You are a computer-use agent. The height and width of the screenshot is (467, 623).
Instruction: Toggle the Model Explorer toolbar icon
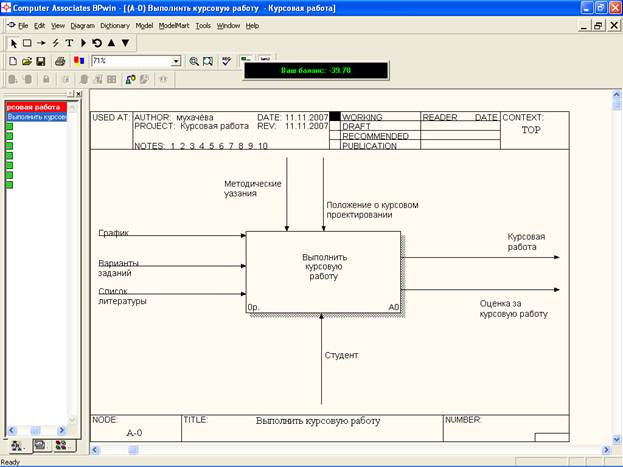(246, 59)
